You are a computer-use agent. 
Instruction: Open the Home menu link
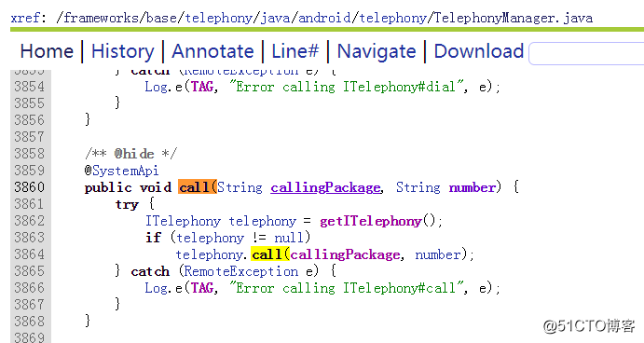[47, 52]
